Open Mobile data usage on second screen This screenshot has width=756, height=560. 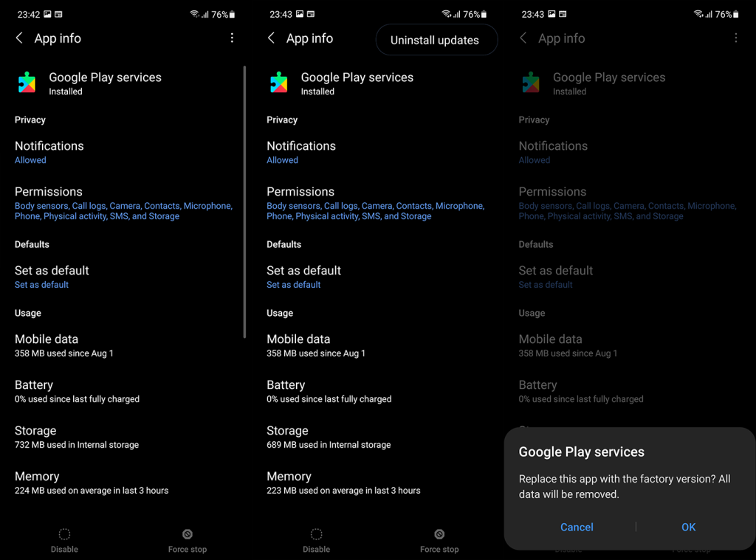pyautogui.click(x=377, y=345)
